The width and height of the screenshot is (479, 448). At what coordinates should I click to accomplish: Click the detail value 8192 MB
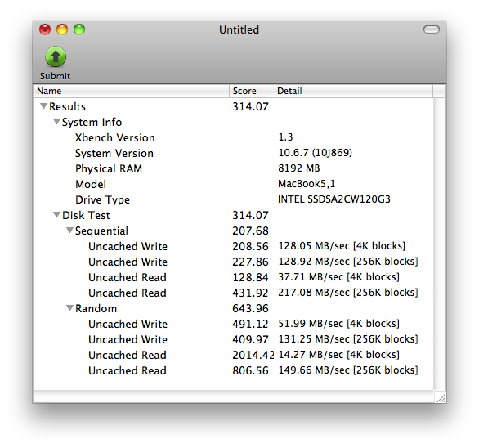click(x=299, y=168)
